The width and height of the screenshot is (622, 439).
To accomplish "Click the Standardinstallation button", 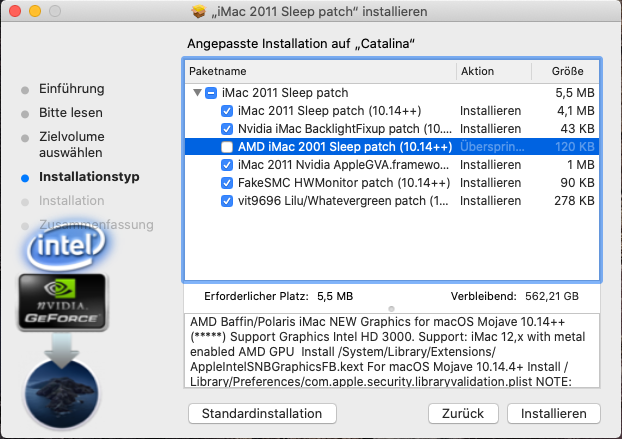I will click(x=262, y=414).
